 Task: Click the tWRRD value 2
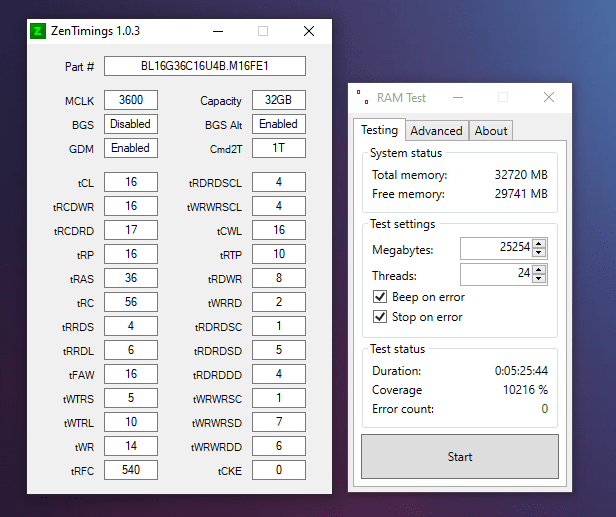[279, 302]
